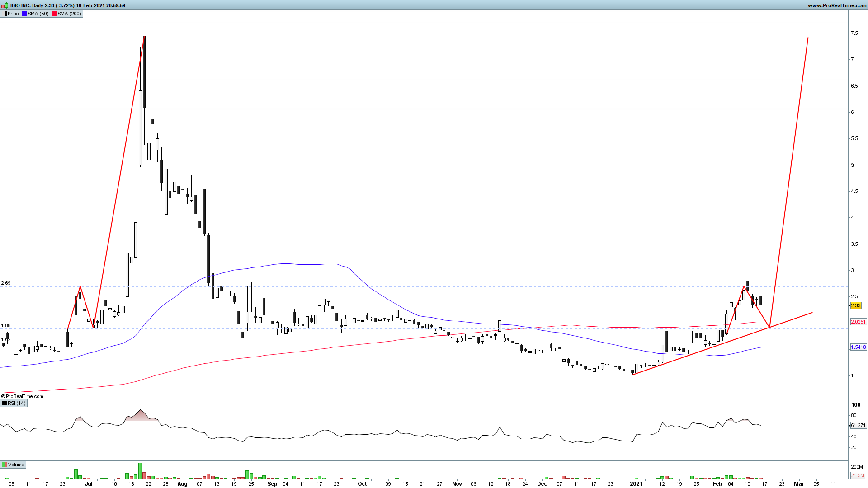This screenshot has width=868, height=488.
Task: Click the Volume panel label icon
Action: 5,465
